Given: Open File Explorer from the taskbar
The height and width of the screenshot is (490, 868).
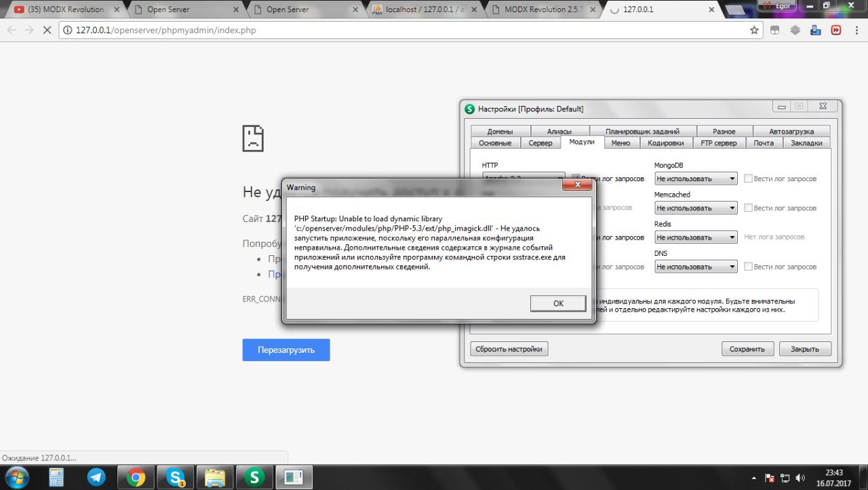Looking at the screenshot, I should [x=215, y=477].
